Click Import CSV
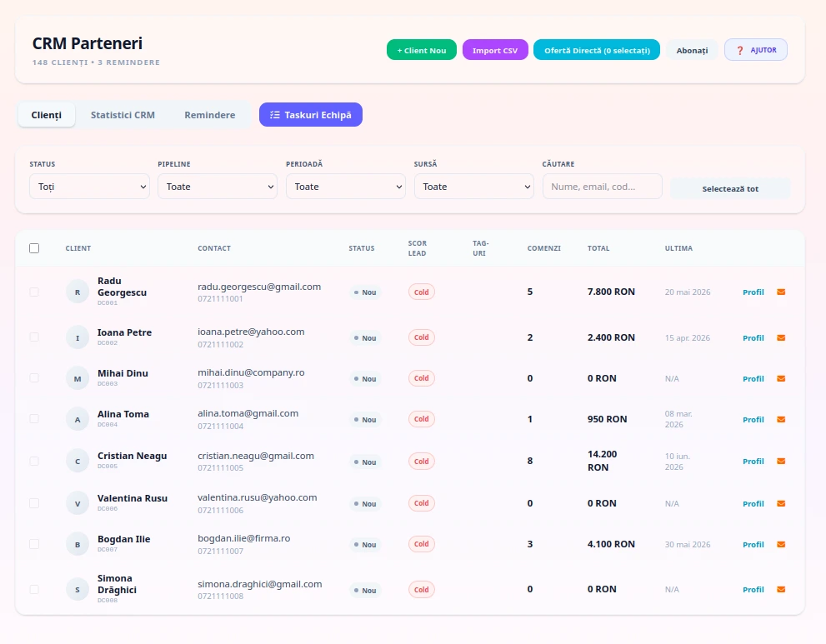The height and width of the screenshot is (644, 826). click(x=495, y=50)
